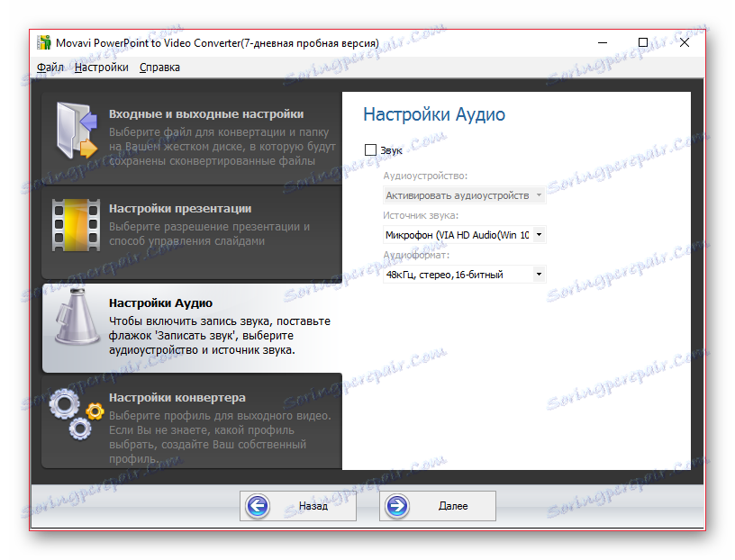Image resolution: width=735 pixels, height=560 pixels.
Task: Close the Movavi converter window
Action: coord(685,42)
